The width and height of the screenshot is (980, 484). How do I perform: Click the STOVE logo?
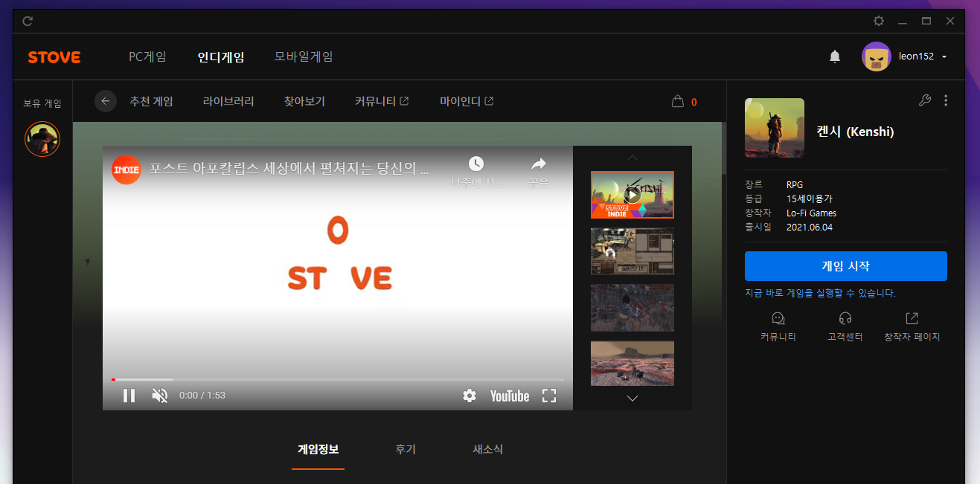click(x=54, y=57)
